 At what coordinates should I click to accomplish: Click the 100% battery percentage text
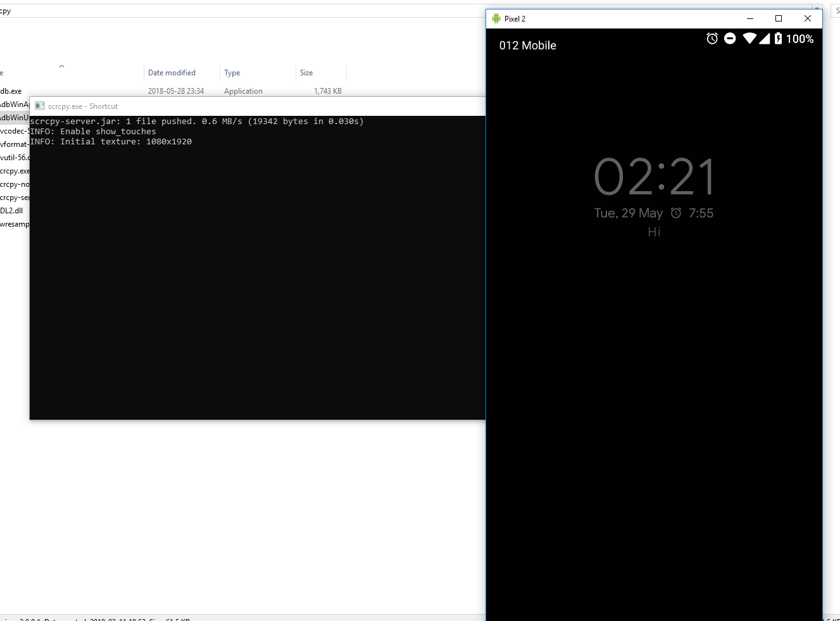799,39
